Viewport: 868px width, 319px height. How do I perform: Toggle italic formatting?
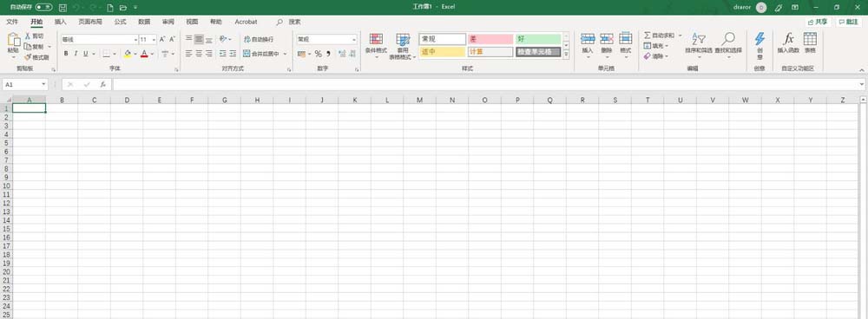click(76, 54)
